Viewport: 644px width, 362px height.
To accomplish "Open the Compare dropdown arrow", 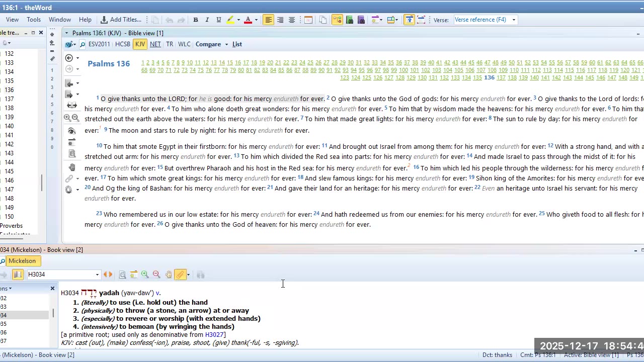I will tap(226, 45).
